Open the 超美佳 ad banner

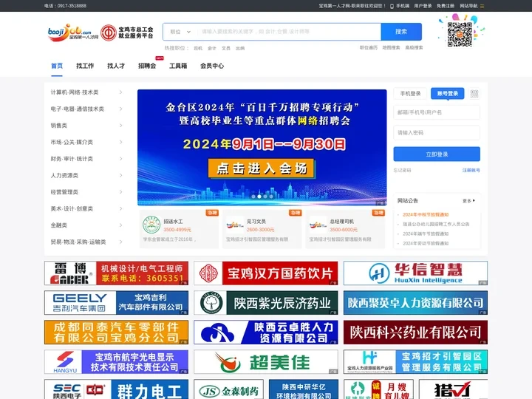[x=266, y=362]
